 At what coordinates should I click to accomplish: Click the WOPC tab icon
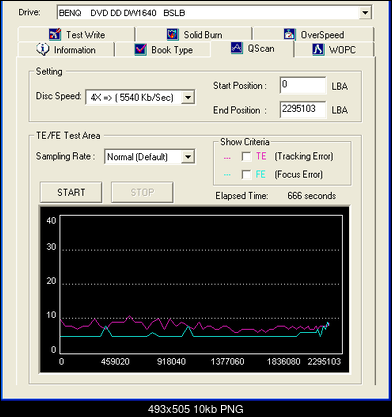(318, 49)
